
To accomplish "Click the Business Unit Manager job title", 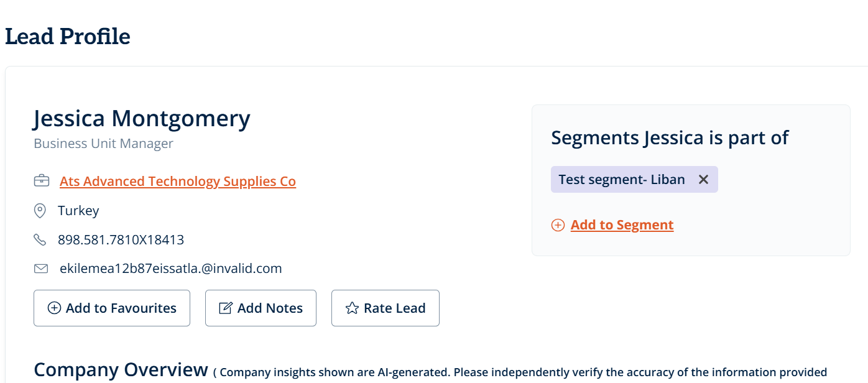I will point(103,144).
